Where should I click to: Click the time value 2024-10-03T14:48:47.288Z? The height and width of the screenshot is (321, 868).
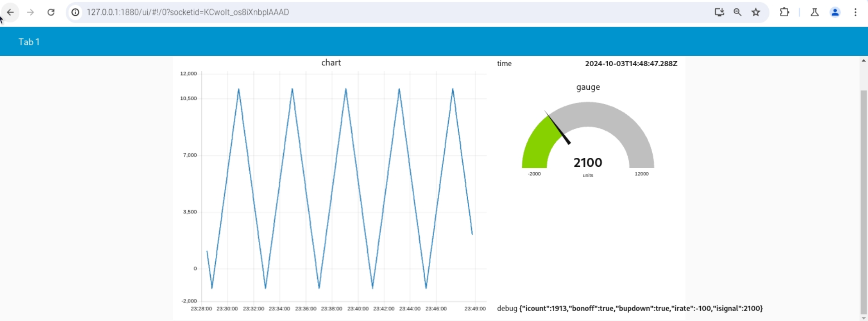click(631, 63)
